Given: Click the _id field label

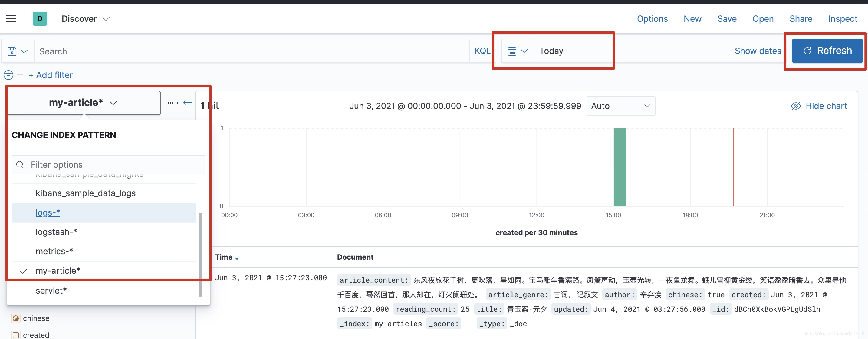Looking at the screenshot, I should pos(720,309).
